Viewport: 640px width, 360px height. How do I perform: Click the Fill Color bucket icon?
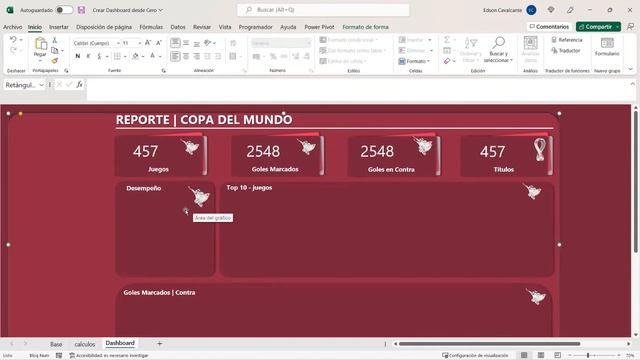136,56
